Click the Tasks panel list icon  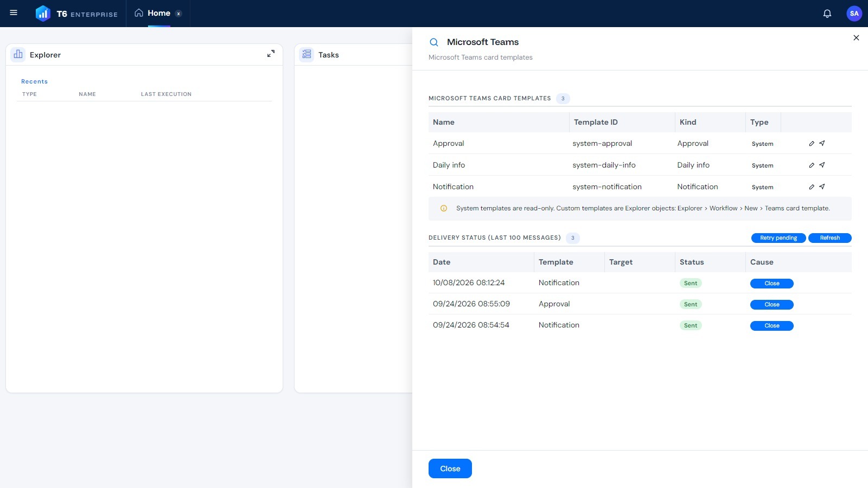[307, 54]
